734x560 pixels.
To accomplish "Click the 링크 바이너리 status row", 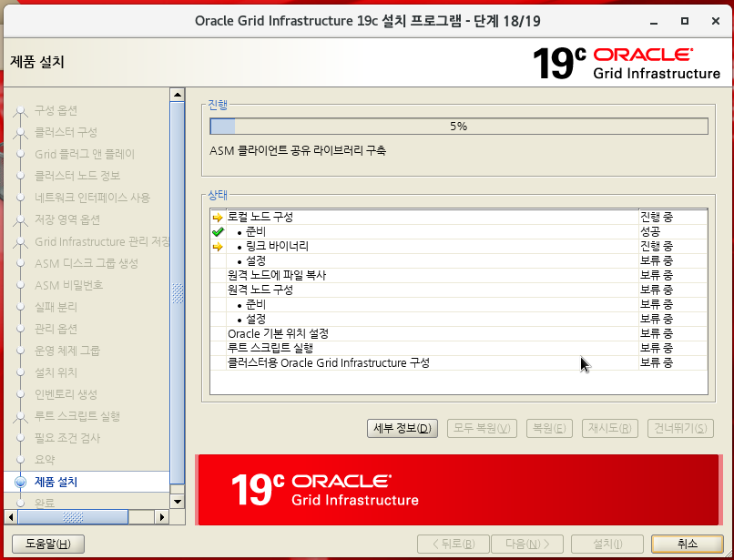I will 459,246.
